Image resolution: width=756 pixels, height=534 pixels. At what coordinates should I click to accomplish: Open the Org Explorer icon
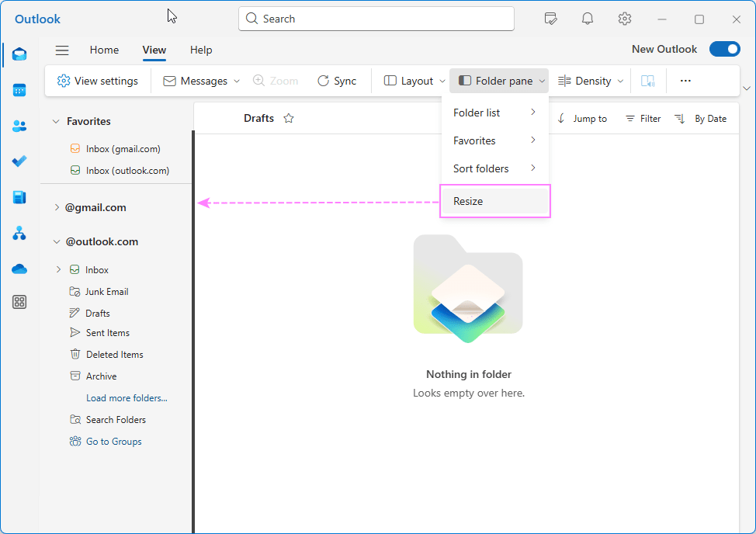coord(19,234)
